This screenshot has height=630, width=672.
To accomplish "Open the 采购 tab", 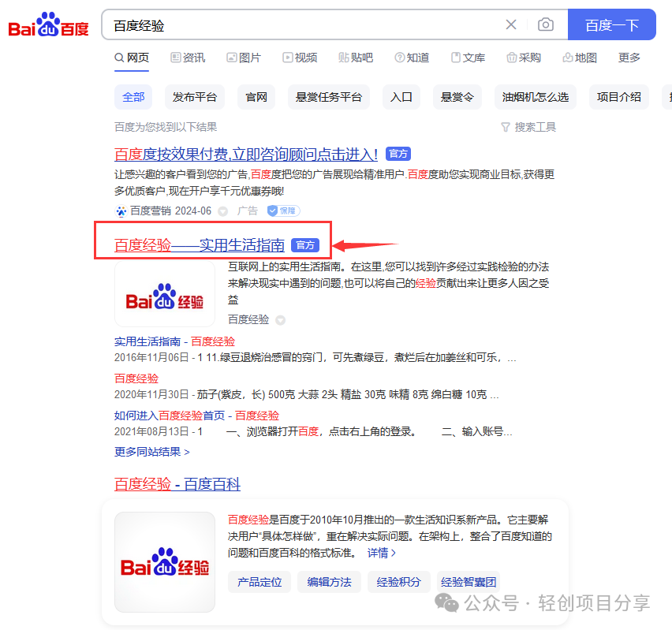I will (524, 58).
